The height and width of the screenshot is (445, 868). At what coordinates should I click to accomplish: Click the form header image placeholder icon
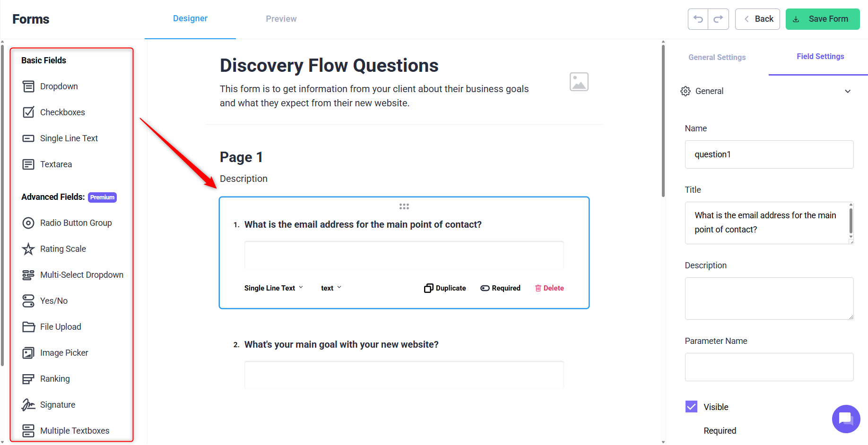(x=579, y=82)
